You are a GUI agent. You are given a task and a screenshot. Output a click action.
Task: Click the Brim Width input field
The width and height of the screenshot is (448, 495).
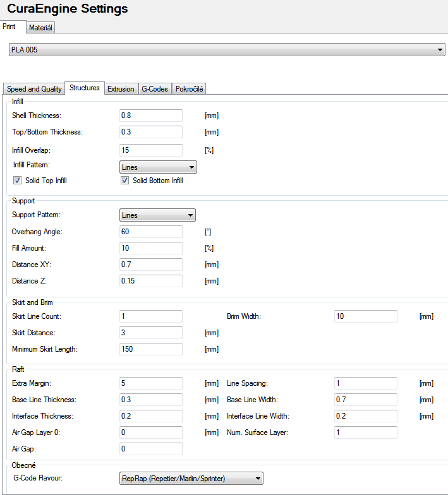365,316
